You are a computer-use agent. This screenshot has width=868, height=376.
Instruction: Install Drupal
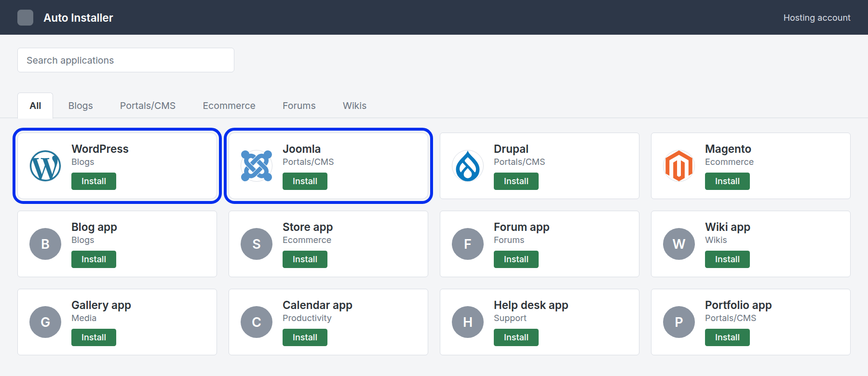[516, 181]
